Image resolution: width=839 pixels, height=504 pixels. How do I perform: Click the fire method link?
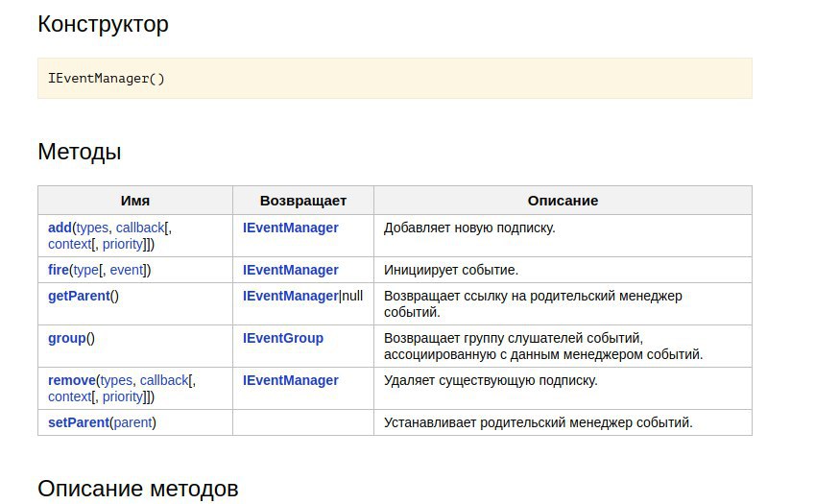pyautogui.click(x=59, y=270)
